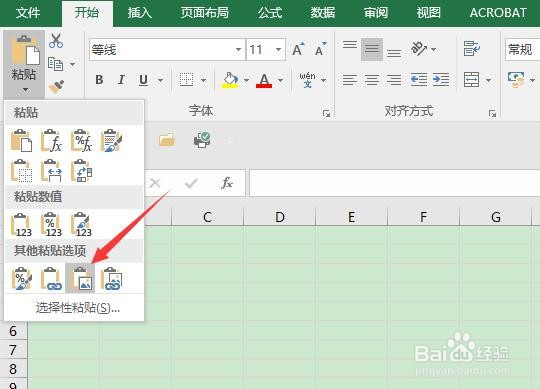
Task: Apply the red font color A
Action: click(264, 80)
